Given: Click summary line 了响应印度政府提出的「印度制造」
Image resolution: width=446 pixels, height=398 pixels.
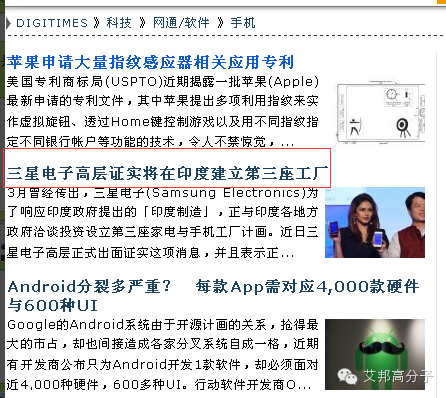Looking at the screenshot, I should [x=163, y=212].
